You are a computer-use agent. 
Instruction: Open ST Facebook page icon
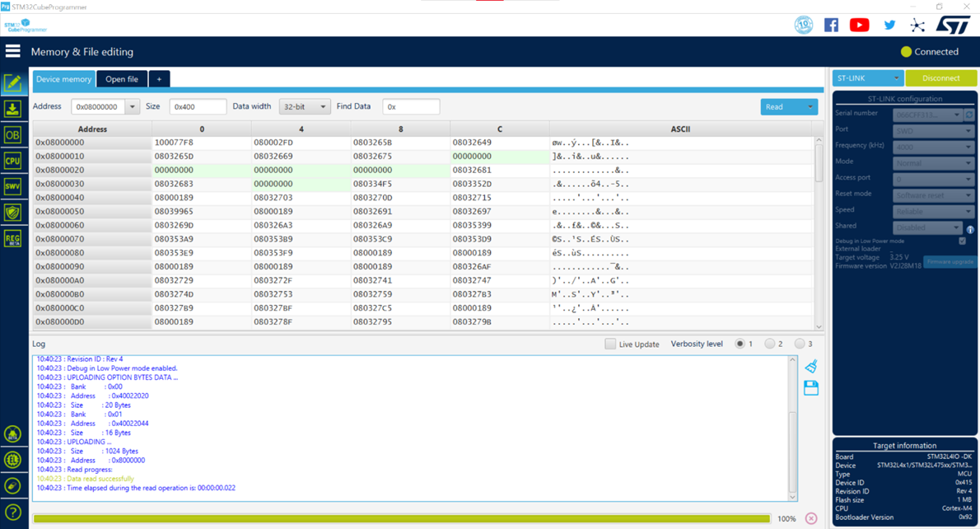tap(831, 25)
